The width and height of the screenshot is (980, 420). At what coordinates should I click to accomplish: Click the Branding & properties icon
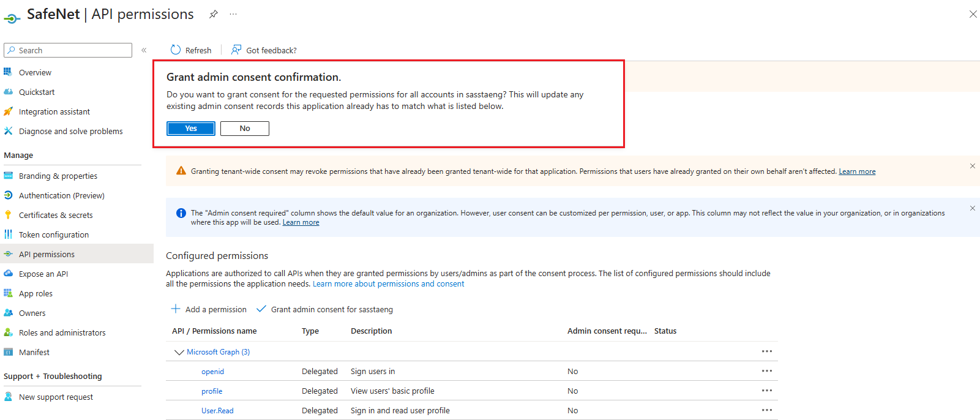(8, 176)
